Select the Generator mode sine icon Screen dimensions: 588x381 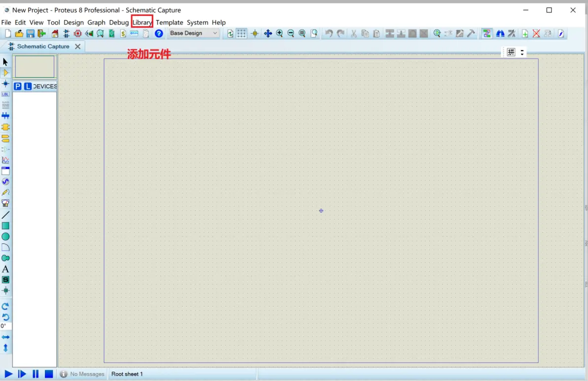(x=5, y=182)
